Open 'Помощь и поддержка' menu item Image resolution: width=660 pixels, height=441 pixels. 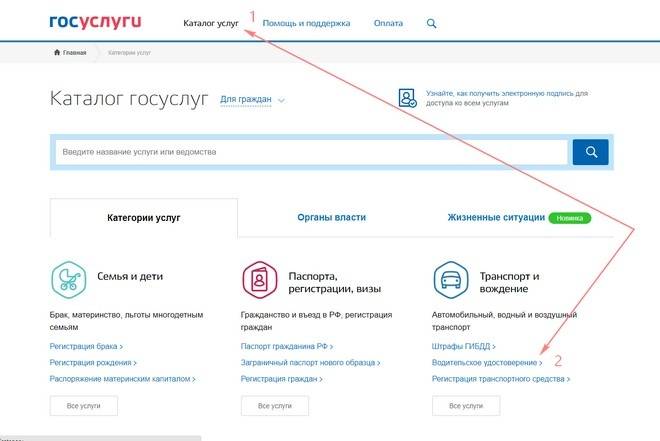click(x=306, y=23)
